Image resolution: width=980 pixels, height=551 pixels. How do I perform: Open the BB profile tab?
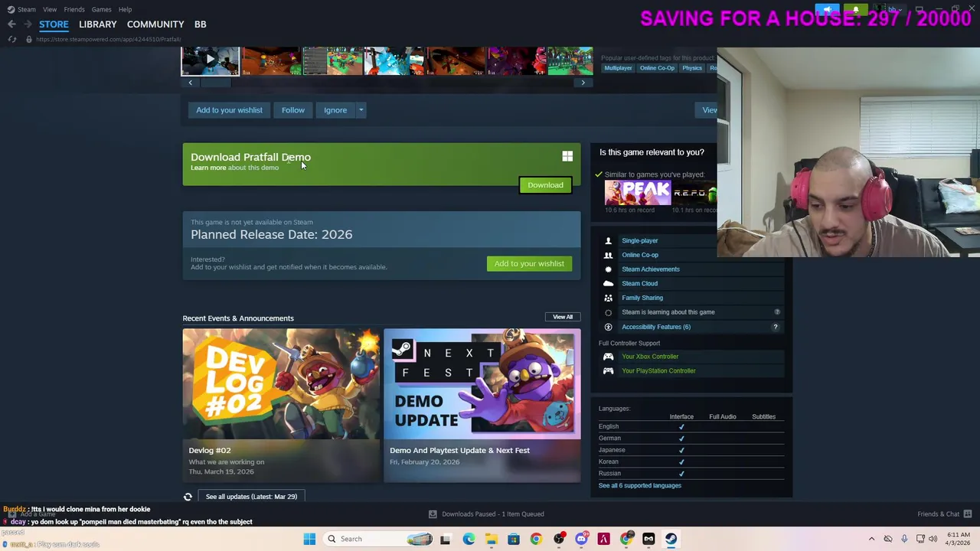pyautogui.click(x=200, y=24)
